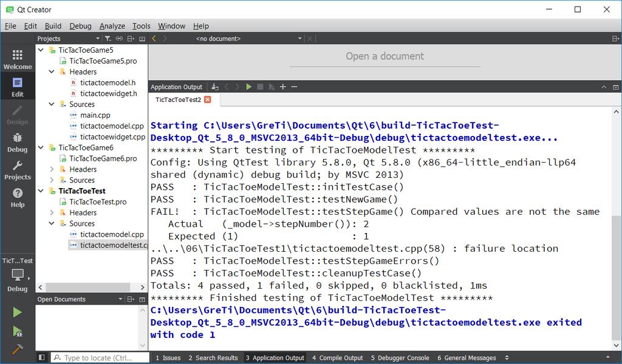Minimize the Application Output pane with the caret
The height and width of the screenshot is (364, 622).
coord(604,87)
